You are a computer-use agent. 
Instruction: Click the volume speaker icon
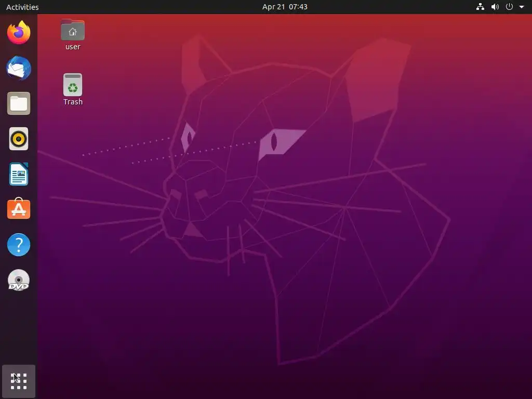495,7
